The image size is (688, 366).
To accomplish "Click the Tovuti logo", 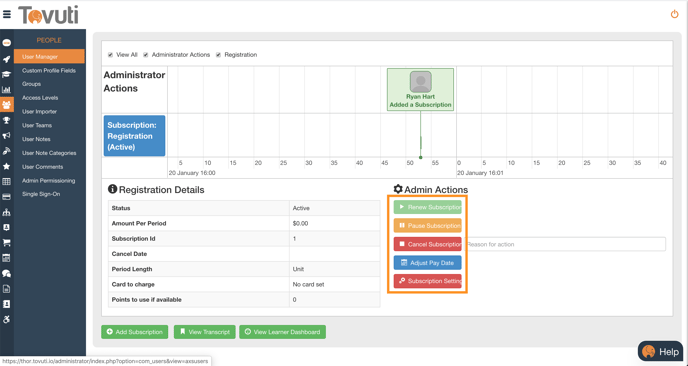I will tap(48, 15).
